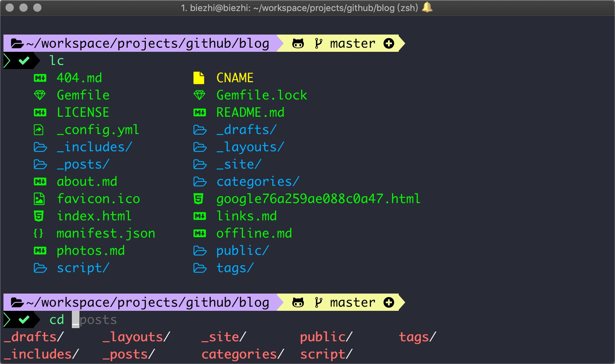Click the google76a259ae088c0a47.html file name
Screen dimensions: 615x364
(x=318, y=199)
